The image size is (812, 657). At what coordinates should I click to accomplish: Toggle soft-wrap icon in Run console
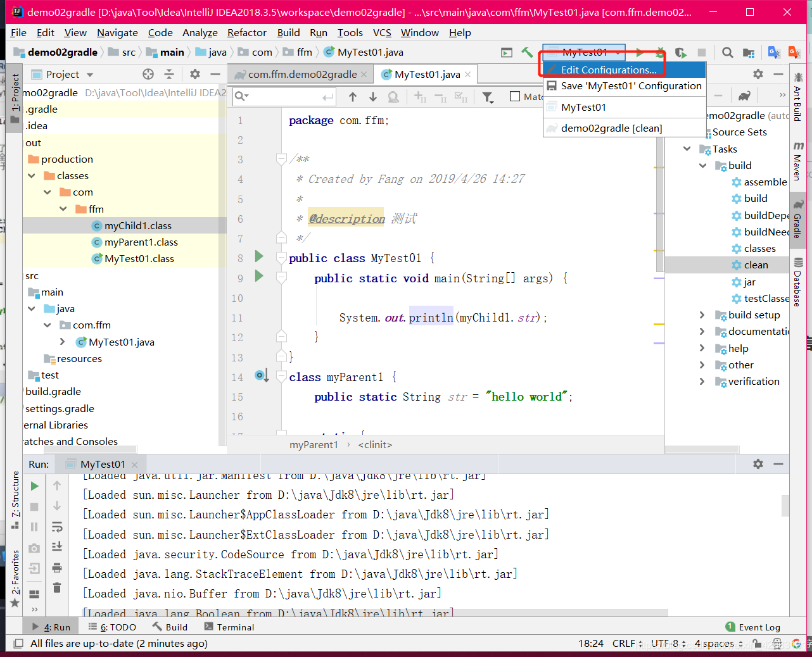pos(57,526)
